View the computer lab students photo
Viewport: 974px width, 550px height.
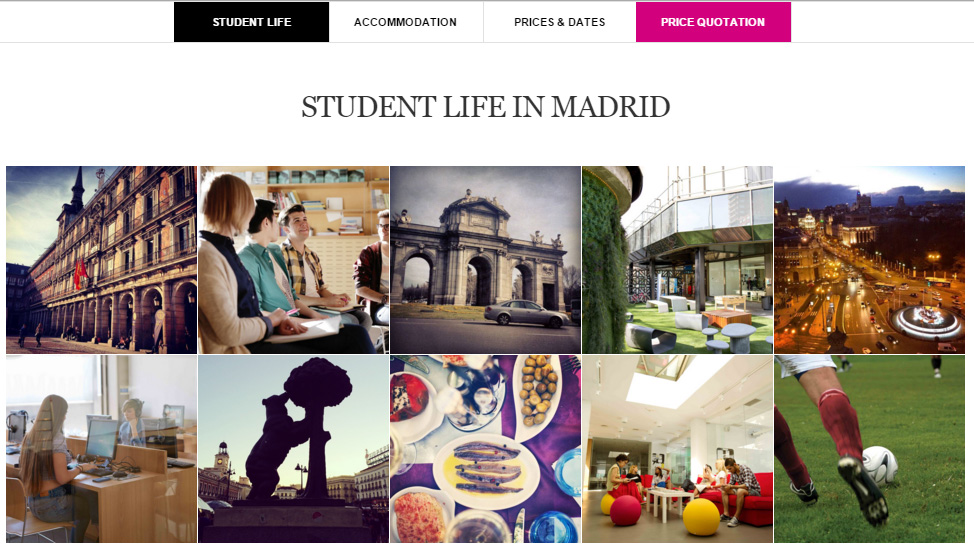(x=101, y=449)
